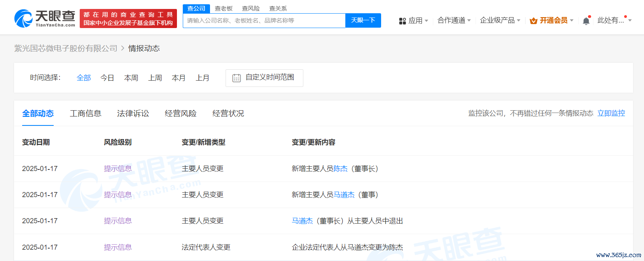Open the user account dropdown 此处有...
Image resolution: width=644 pixels, height=261 pixels.
(x=614, y=20)
